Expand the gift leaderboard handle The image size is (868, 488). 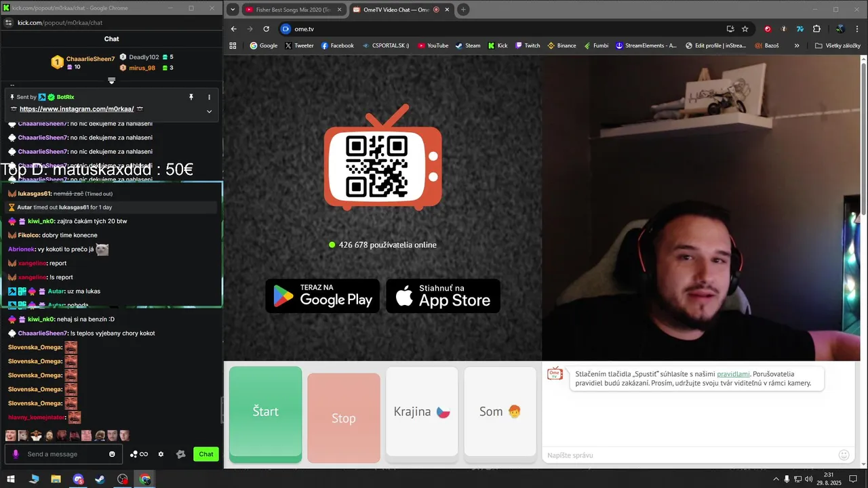click(112, 81)
